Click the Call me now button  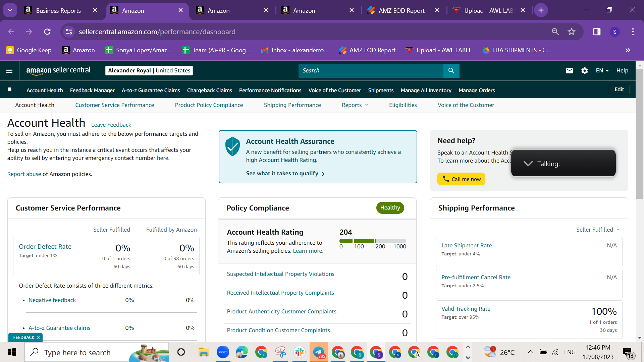click(461, 179)
